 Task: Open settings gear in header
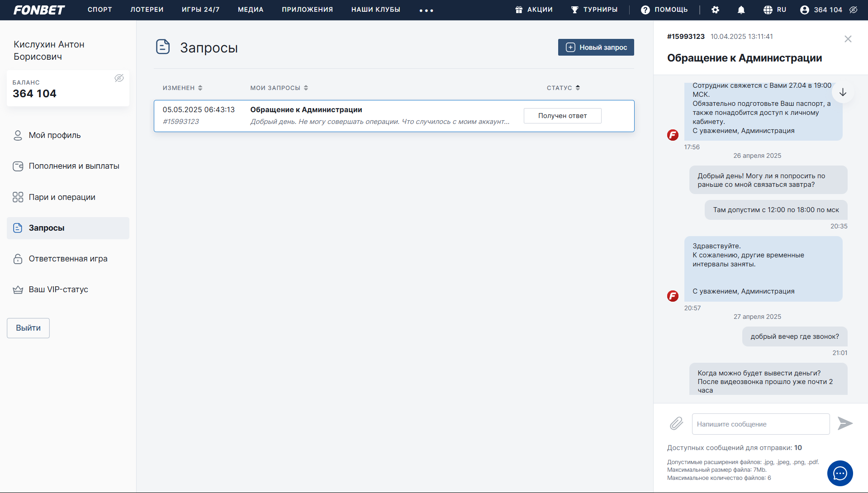pyautogui.click(x=715, y=10)
